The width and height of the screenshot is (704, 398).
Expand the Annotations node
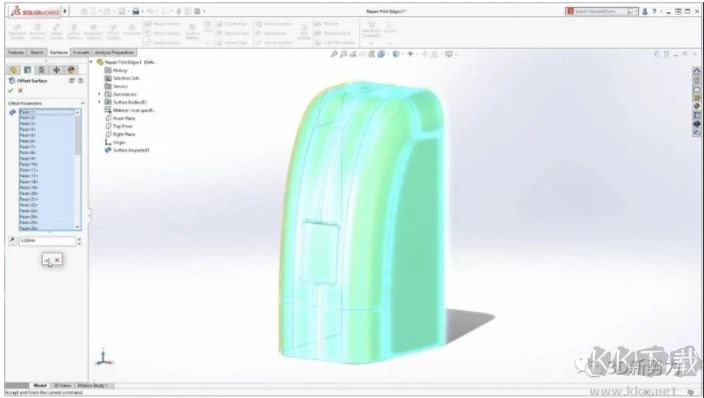(x=100, y=94)
